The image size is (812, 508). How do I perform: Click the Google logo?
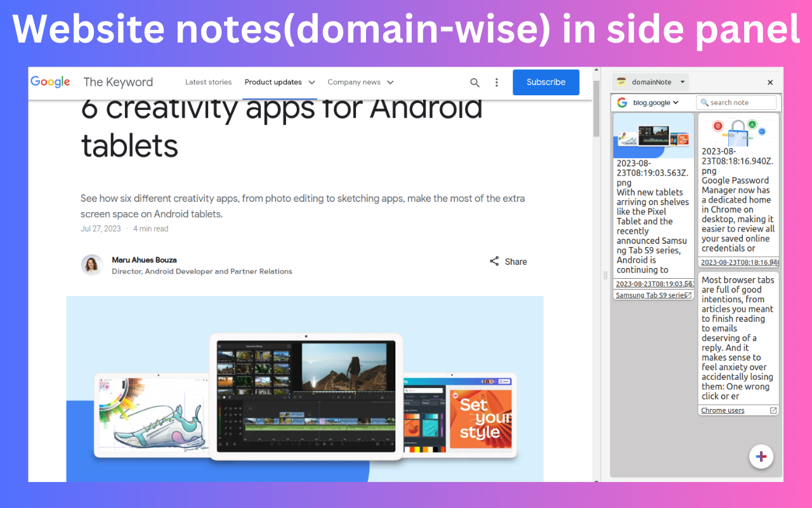(x=50, y=81)
